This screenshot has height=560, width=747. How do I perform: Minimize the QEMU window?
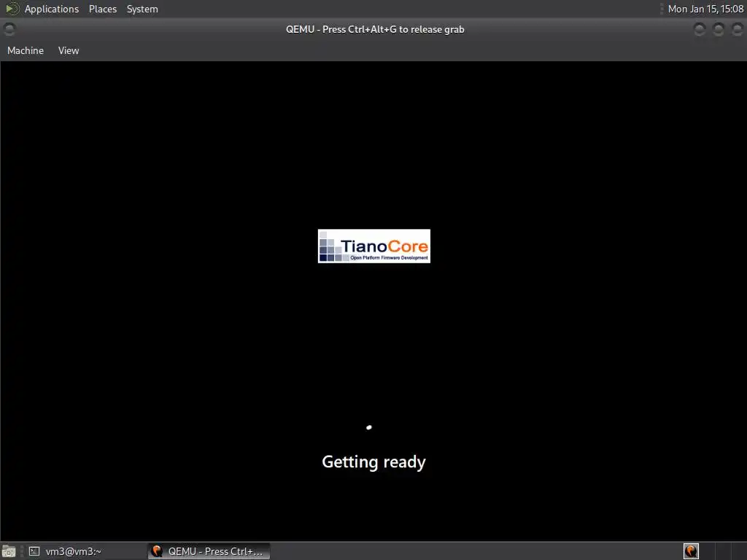700,29
